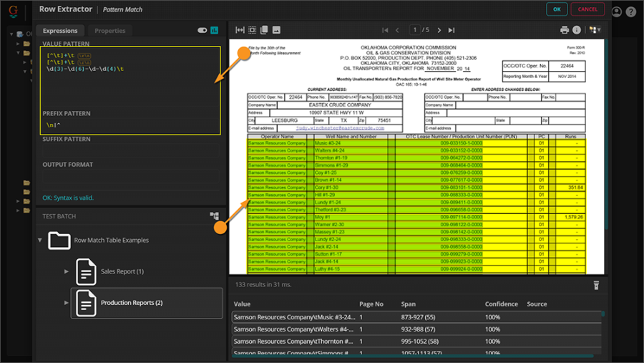Expand the Sales Report (1) document

pyautogui.click(x=67, y=271)
